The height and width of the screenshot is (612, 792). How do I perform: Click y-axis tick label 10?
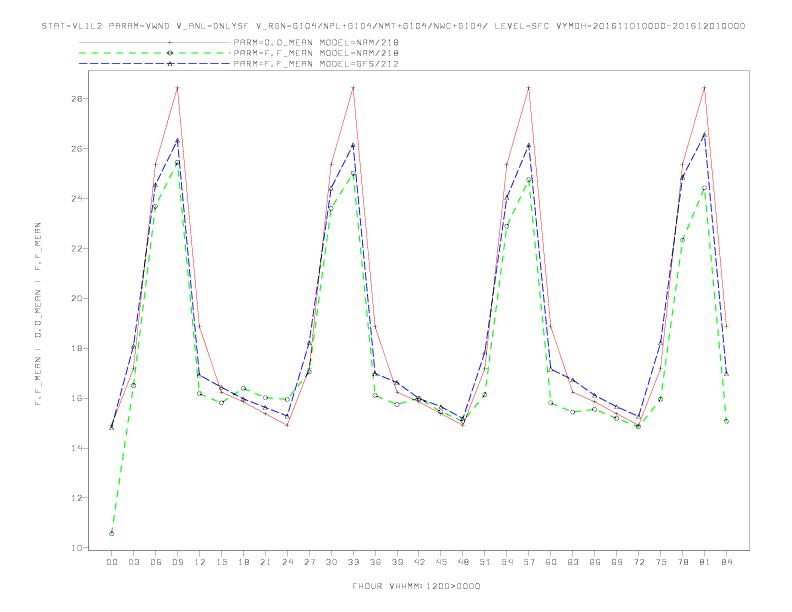click(77, 548)
